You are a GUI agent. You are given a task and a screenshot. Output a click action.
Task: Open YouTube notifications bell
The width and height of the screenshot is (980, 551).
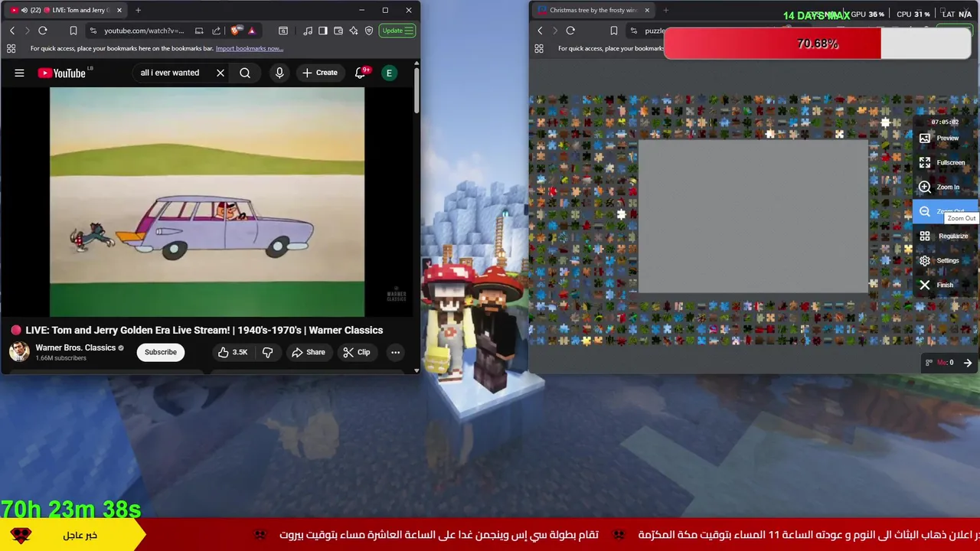click(361, 73)
